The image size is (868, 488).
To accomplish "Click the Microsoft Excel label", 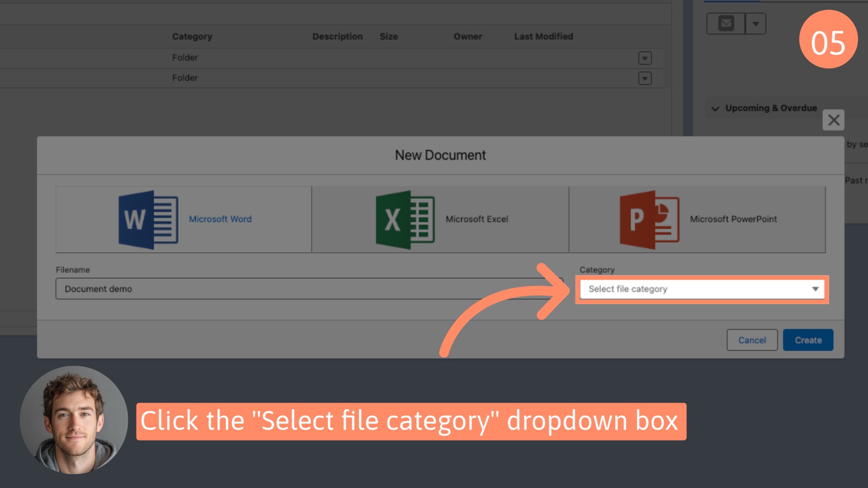I will tap(477, 219).
